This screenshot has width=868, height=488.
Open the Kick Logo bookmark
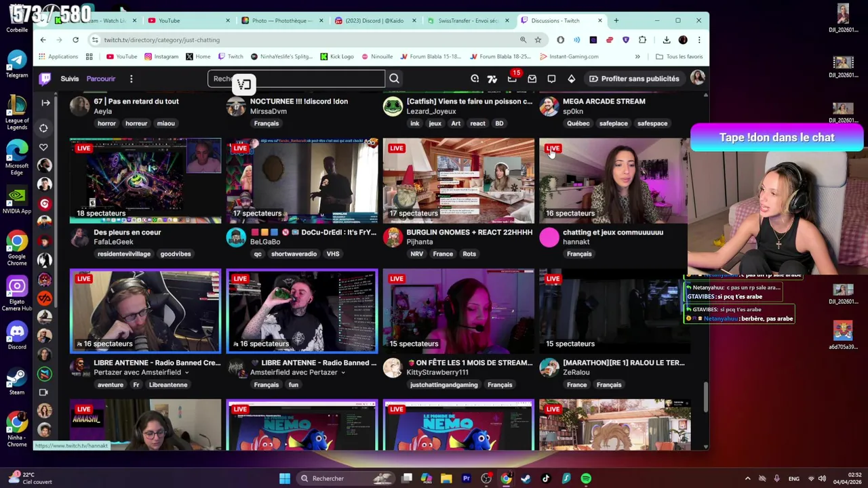tap(337, 57)
